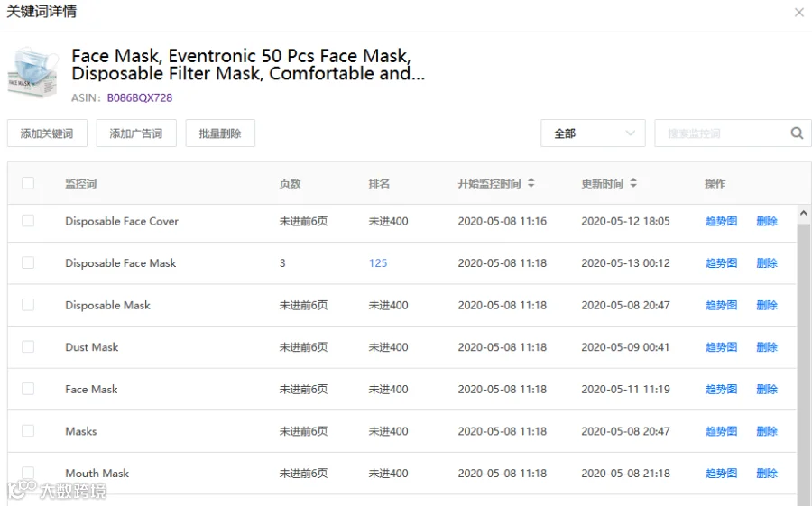Click the table vertical scrollbar track

point(803,363)
